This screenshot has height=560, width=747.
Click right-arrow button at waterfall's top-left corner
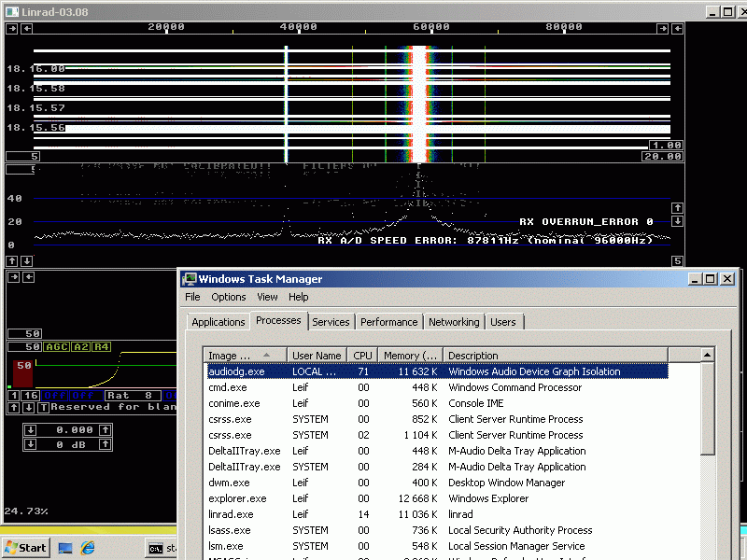[12, 29]
